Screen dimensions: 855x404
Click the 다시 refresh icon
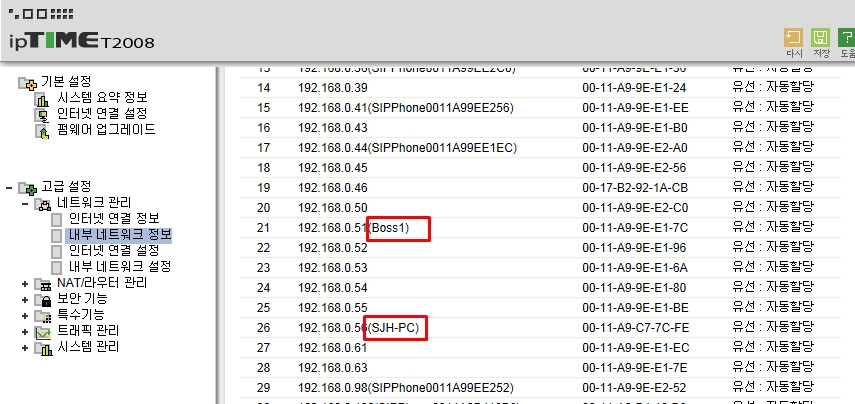(793, 38)
